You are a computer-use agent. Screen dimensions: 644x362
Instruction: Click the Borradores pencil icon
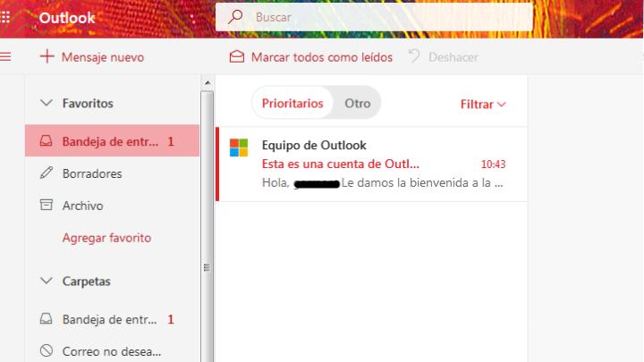pyautogui.click(x=47, y=173)
